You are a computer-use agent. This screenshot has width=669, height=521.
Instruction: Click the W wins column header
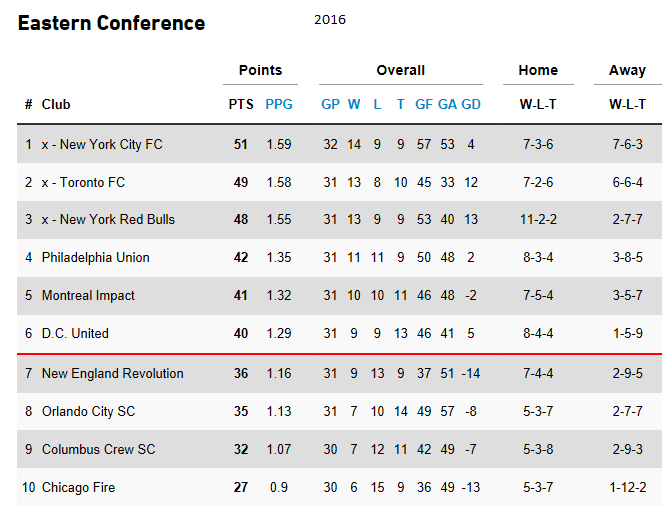(x=354, y=104)
